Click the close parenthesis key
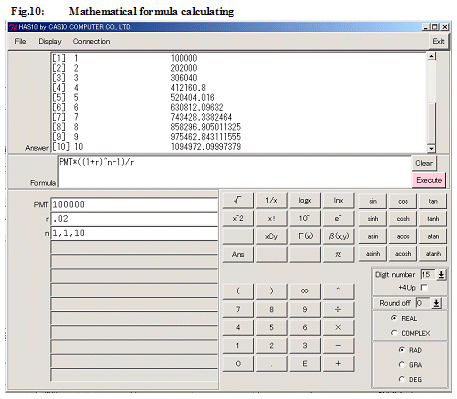 271,291
